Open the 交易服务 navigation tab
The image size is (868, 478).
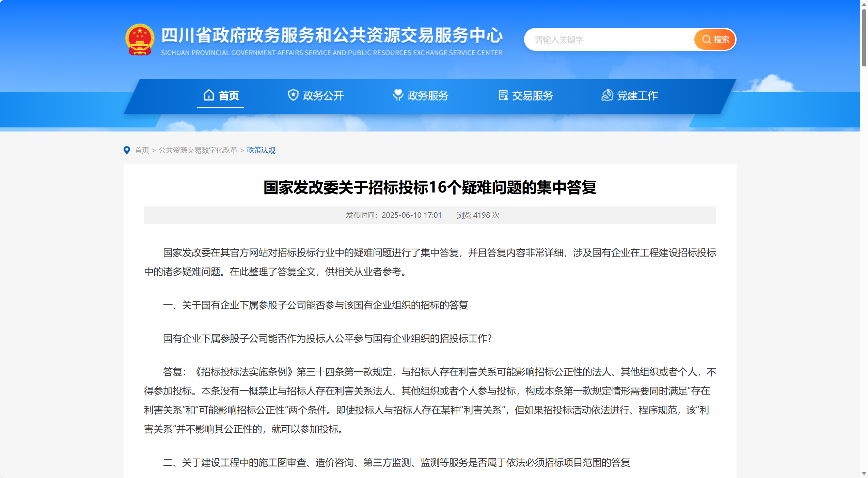pos(526,96)
